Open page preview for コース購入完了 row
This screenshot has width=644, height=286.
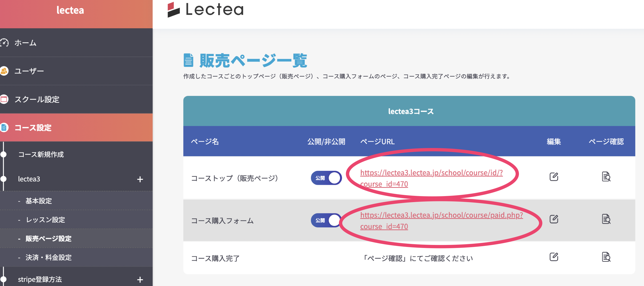tap(606, 257)
